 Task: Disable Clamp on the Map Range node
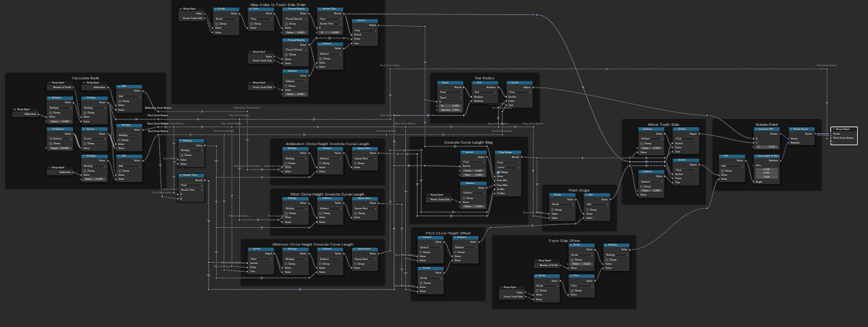coord(500,172)
